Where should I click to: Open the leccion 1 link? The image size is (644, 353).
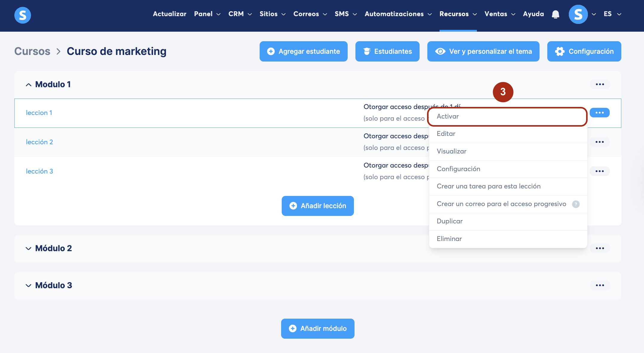click(x=39, y=113)
